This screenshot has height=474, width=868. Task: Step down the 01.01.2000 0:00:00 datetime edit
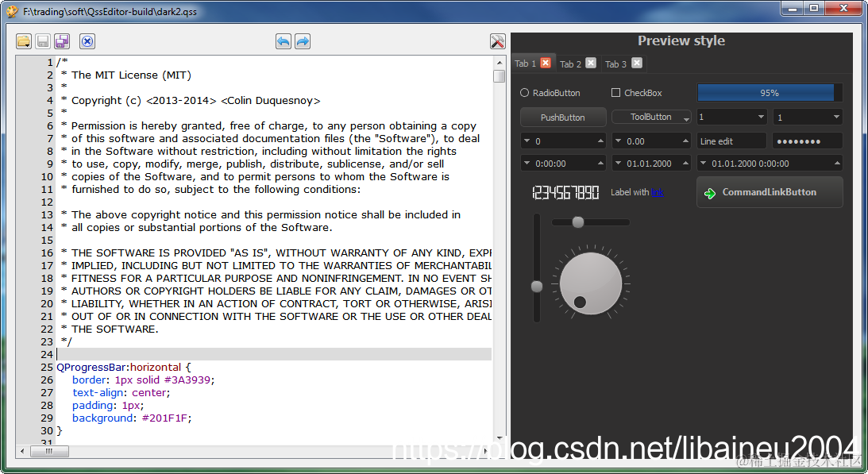coord(703,164)
